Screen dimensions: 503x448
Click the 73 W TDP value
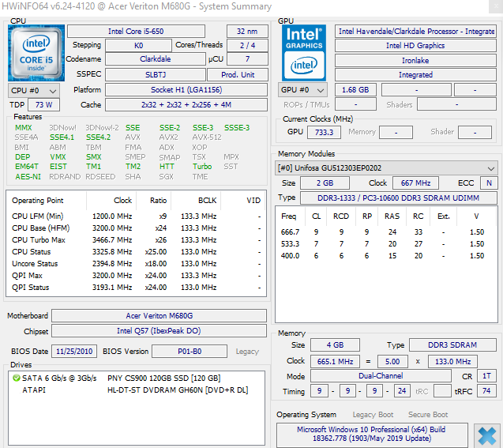[x=44, y=105]
